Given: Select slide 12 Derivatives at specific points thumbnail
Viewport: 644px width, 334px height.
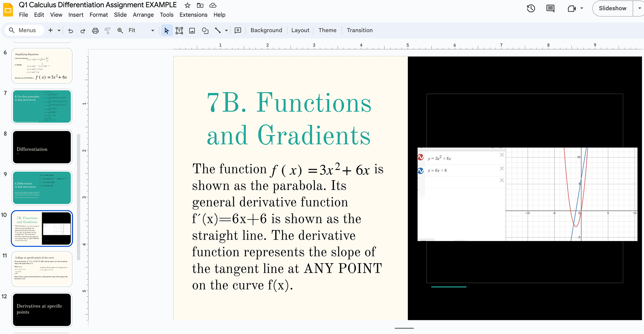Looking at the screenshot, I should click(x=42, y=310).
